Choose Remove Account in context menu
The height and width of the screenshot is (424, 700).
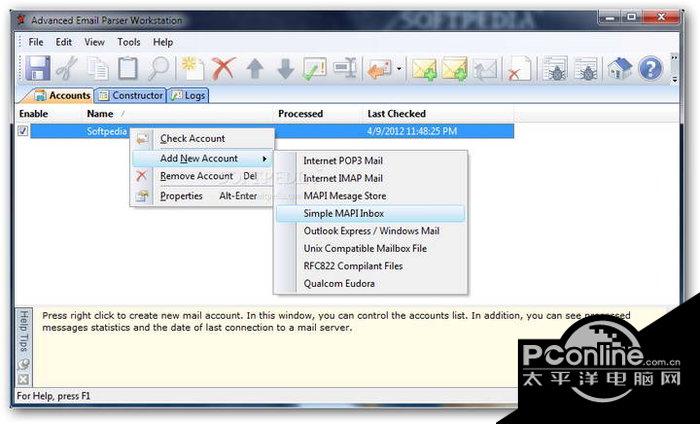(203, 176)
